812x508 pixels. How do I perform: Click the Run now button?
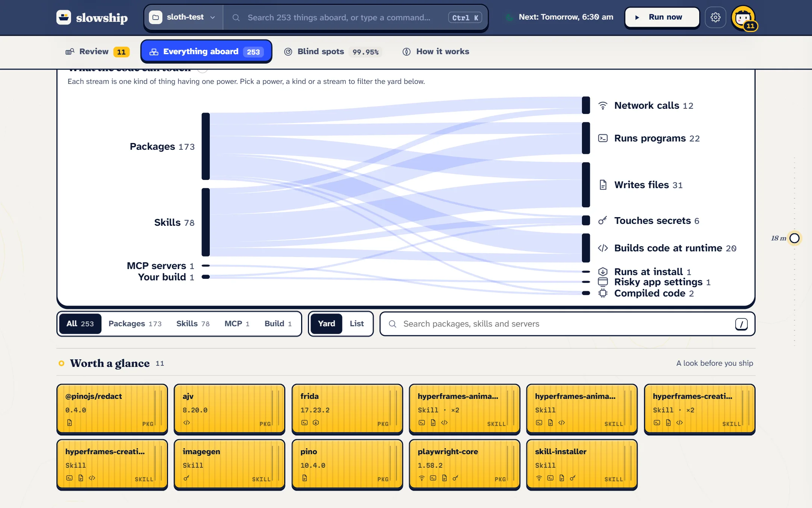pos(662,17)
